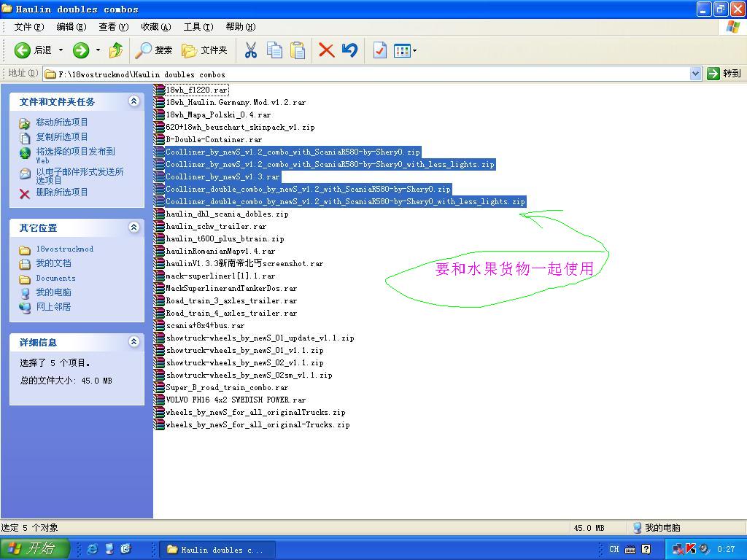Toggle the 文件夹 folders pane button
Image resolution: width=747 pixels, height=560 pixels.
pos(204,50)
